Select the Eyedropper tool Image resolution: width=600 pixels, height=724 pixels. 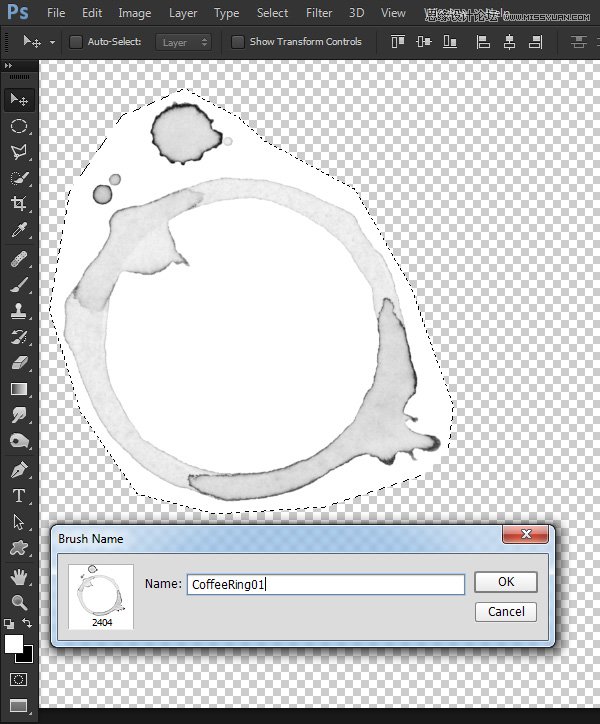pos(19,229)
